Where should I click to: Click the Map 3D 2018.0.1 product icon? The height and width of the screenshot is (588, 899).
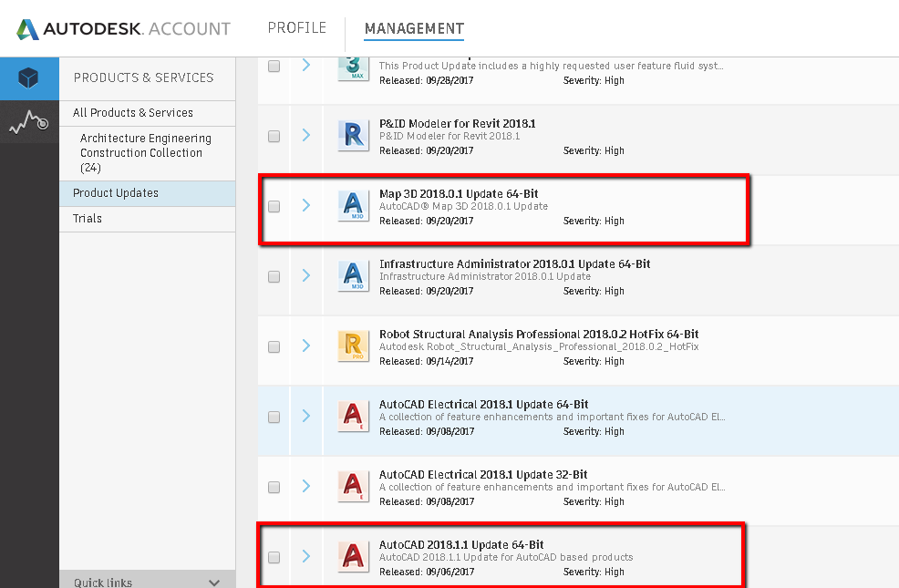point(353,206)
